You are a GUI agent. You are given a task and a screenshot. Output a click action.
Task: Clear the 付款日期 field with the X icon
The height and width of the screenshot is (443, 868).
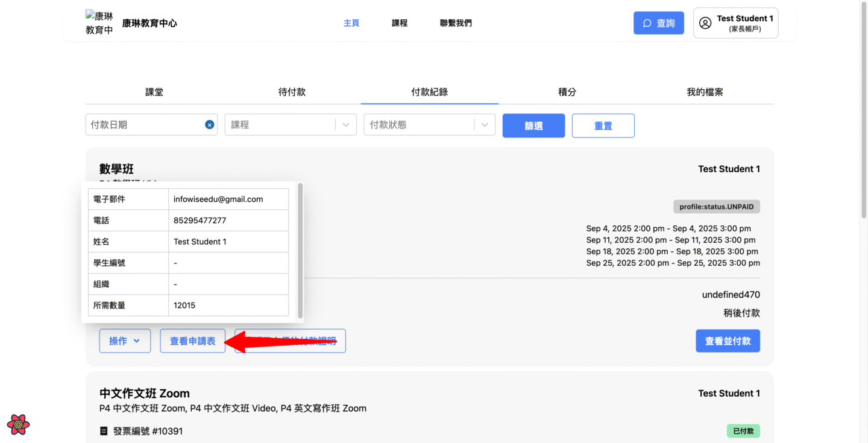click(x=209, y=125)
